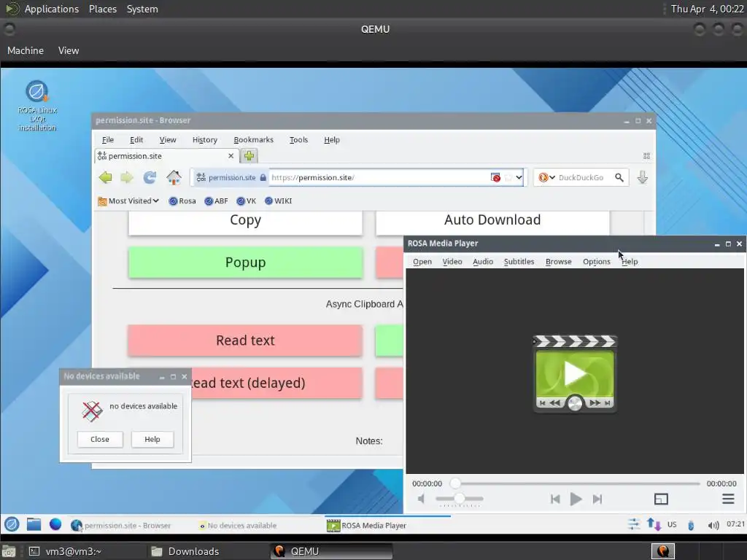This screenshot has height=560, width=747.
Task: Play media in ROSA Media Player
Action: (x=576, y=499)
